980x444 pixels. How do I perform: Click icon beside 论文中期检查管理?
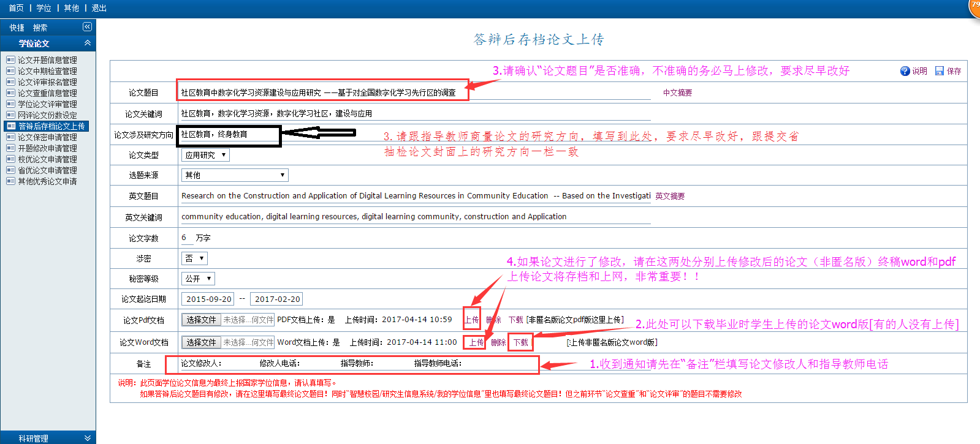tap(10, 71)
